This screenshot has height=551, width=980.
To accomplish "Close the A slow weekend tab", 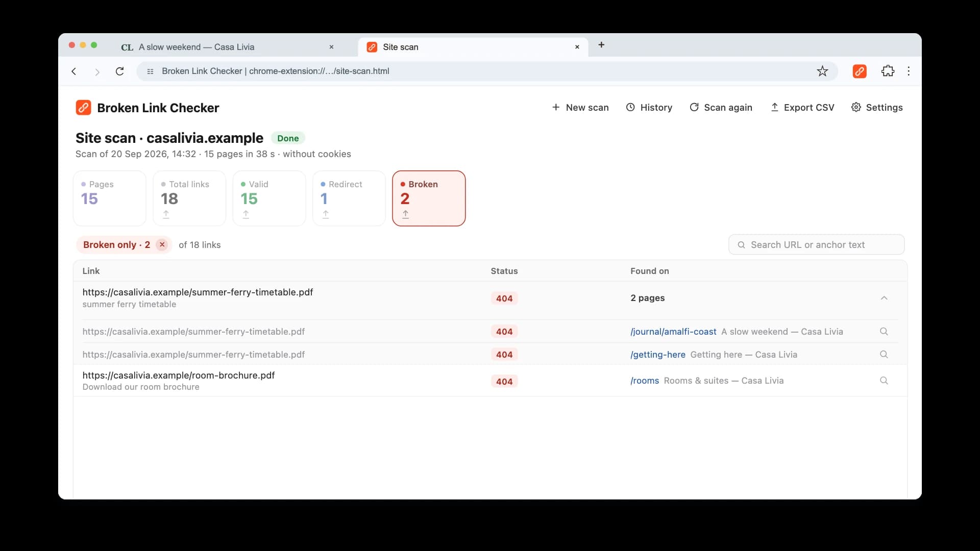I will [331, 47].
